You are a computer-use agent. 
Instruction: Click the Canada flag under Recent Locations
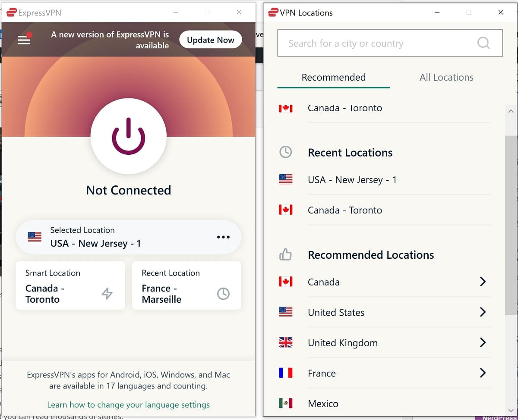pyautogui.click(x=285, y=210)
